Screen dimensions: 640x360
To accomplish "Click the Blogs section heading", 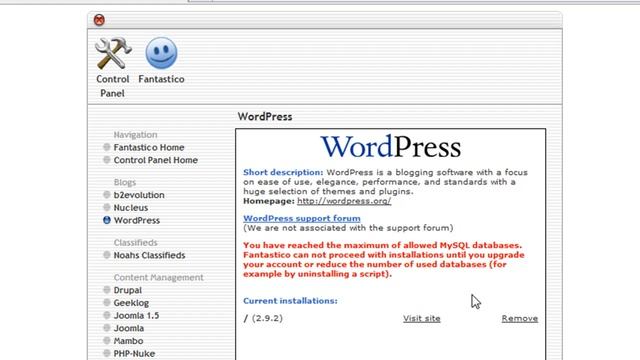I will click(124, 182).
